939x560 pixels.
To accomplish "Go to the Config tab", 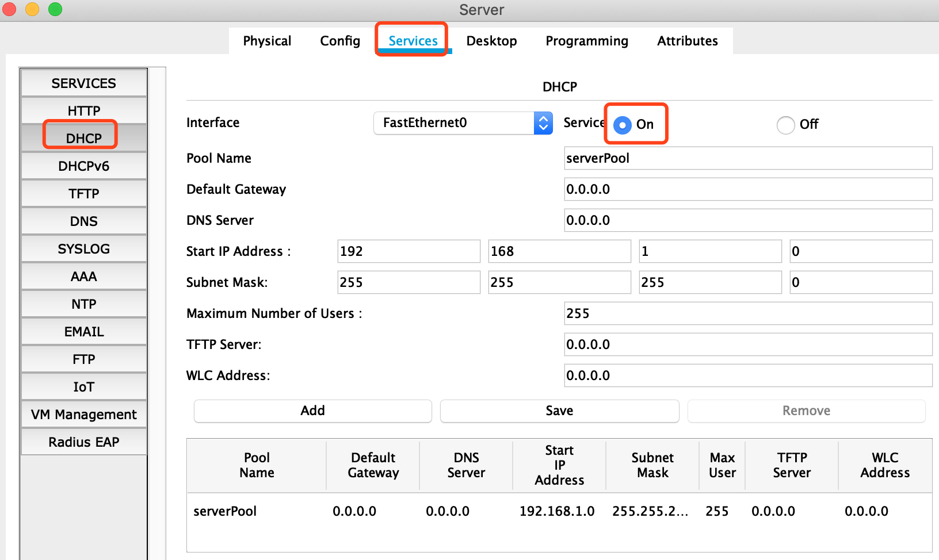I will pyautogui.click(x=340, y=41).
